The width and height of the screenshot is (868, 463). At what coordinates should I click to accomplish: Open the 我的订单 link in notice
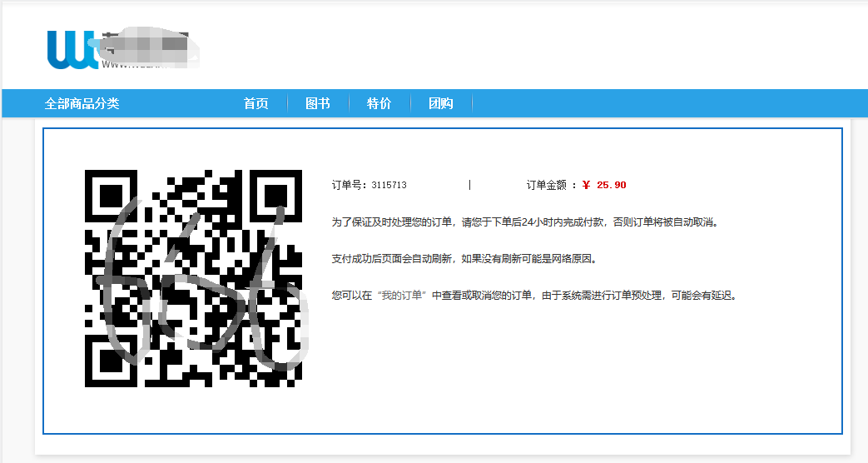[402, 295]
